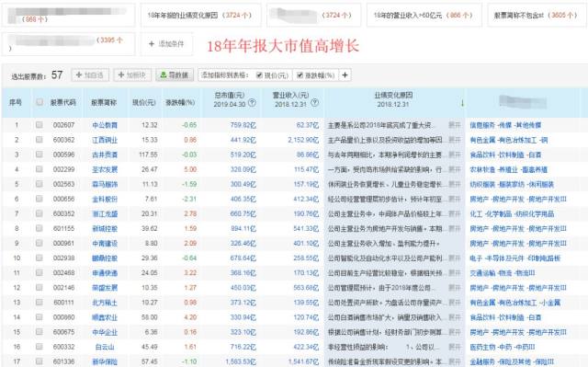Toggle the 涨跌幅(%) indicator checkbox
The height and width of the screenshot is (367, 588).
coord(300,75)
